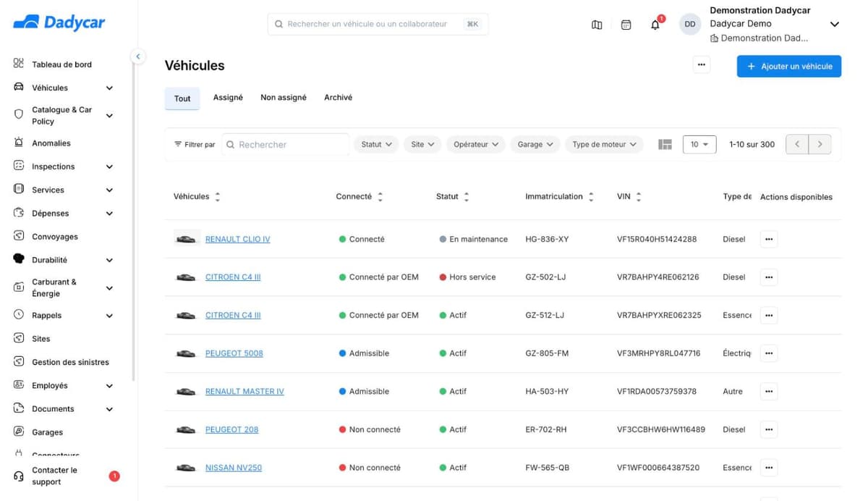Viewport: 868px width, 501px height.
Task: Click the DD user avatar
Action: point(690,24)
